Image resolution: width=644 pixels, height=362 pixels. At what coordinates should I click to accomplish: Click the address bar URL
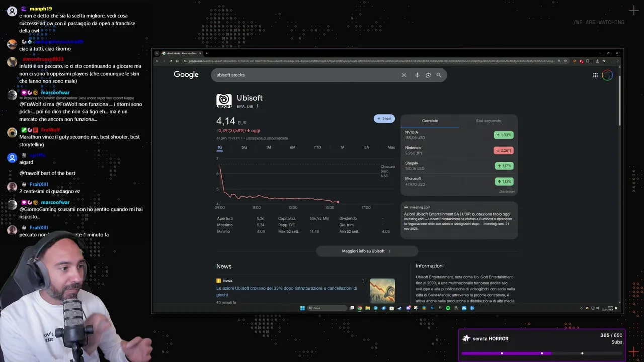point(371,61)
